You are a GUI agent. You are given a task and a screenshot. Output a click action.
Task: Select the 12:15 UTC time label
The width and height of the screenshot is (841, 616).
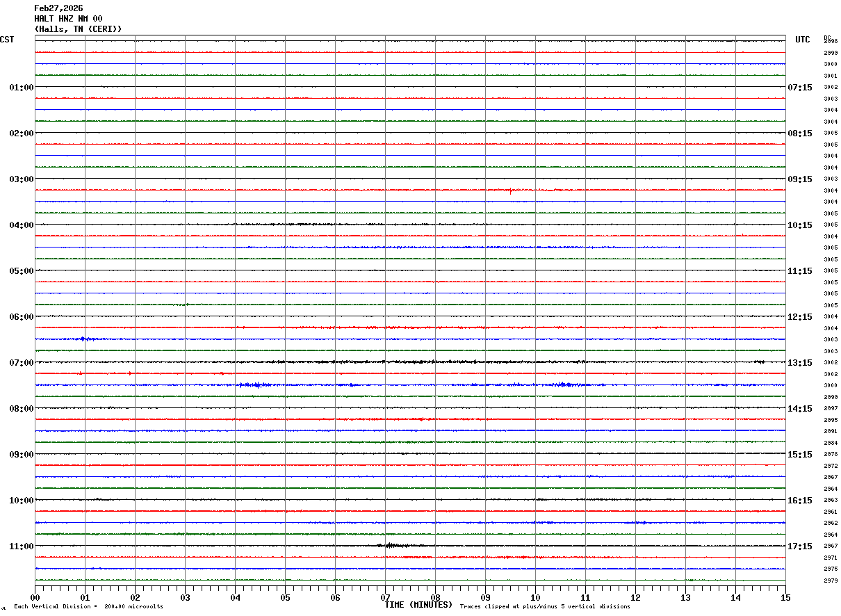point(800,317)
